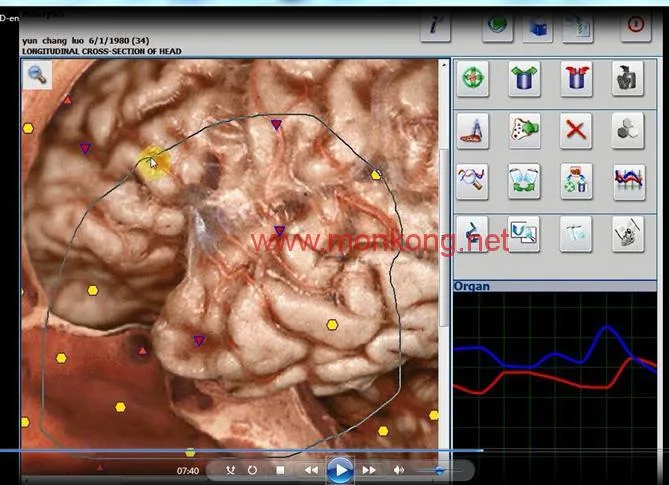669x485 pixels.
Task: Click the red X delete icon
Action: pyautogui.click(x=576, y=130)
